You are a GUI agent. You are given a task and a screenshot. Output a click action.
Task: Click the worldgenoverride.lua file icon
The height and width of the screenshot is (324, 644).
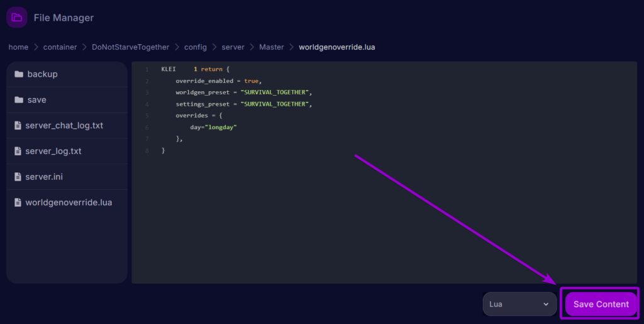[18, 203]
